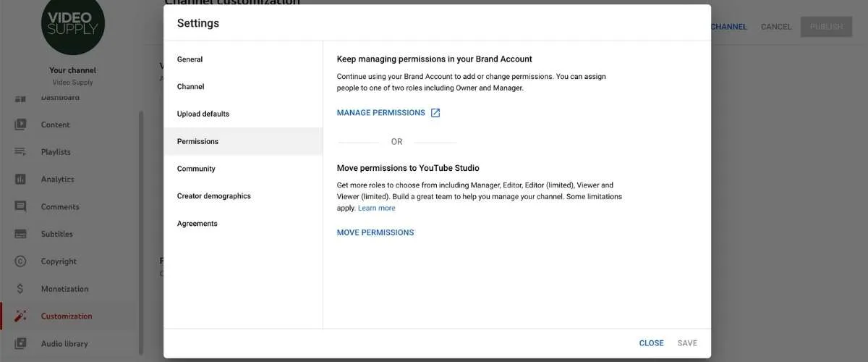The height and width of the screenshot is (362, 868).
Task: Click the 'Your channel' text
Action: [x=72, y=70]
